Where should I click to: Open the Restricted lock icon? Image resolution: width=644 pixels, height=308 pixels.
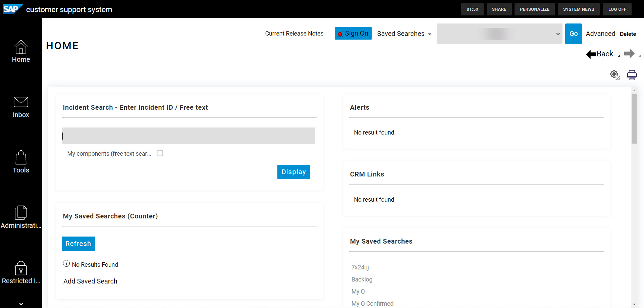coord(21,268)
